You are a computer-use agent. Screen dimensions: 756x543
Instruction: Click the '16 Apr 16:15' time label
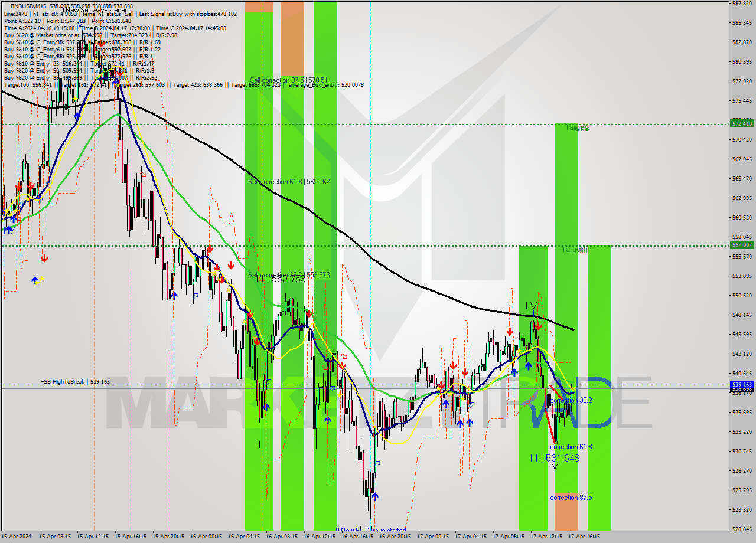[x=357, y=537]
